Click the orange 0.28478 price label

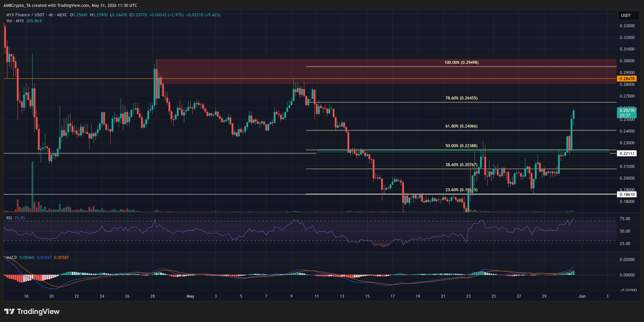627,79
